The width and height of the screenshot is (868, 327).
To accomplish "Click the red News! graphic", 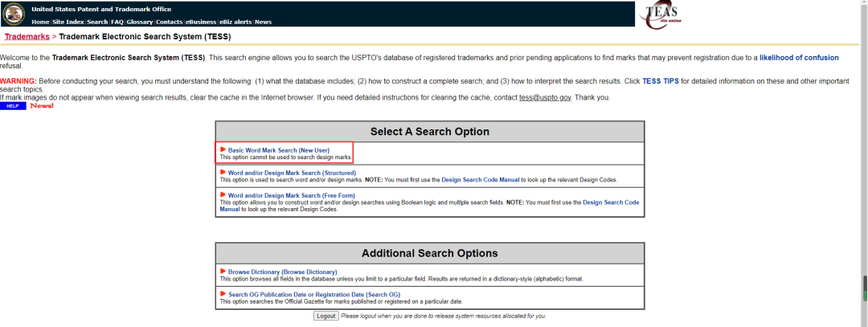I will (42, 106).
